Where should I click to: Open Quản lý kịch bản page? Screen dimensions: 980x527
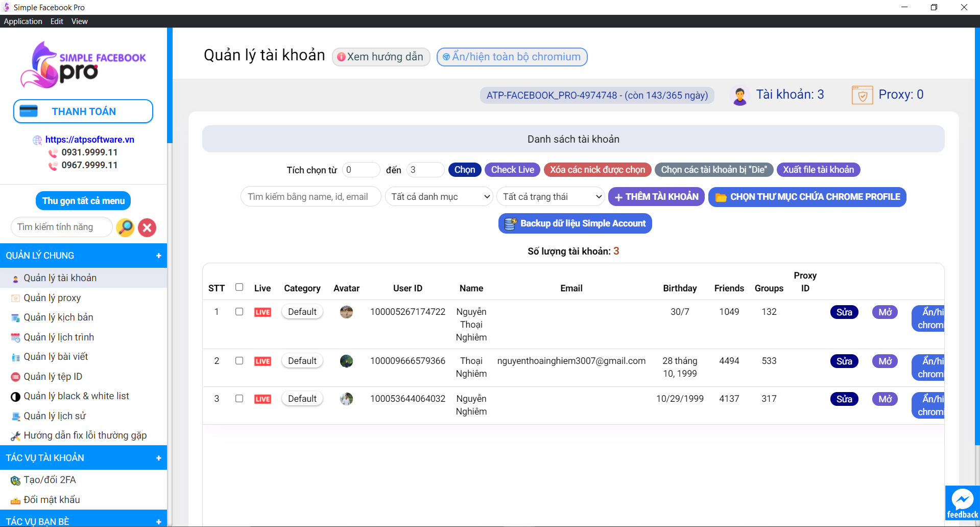(x=83, y=317)
